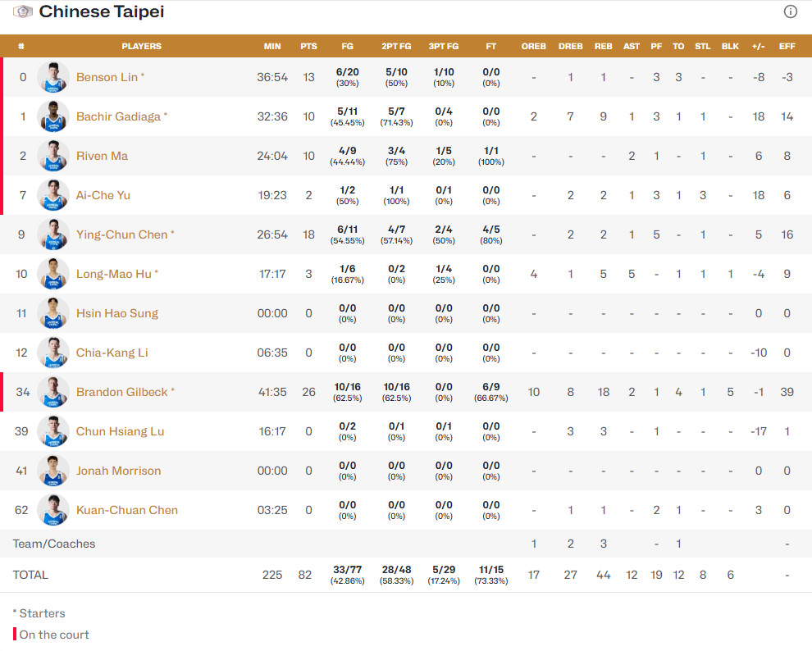Select Jonah Morrison's avatar thumbnail
This screenshot has width=812, height=651.
[53, 471]
